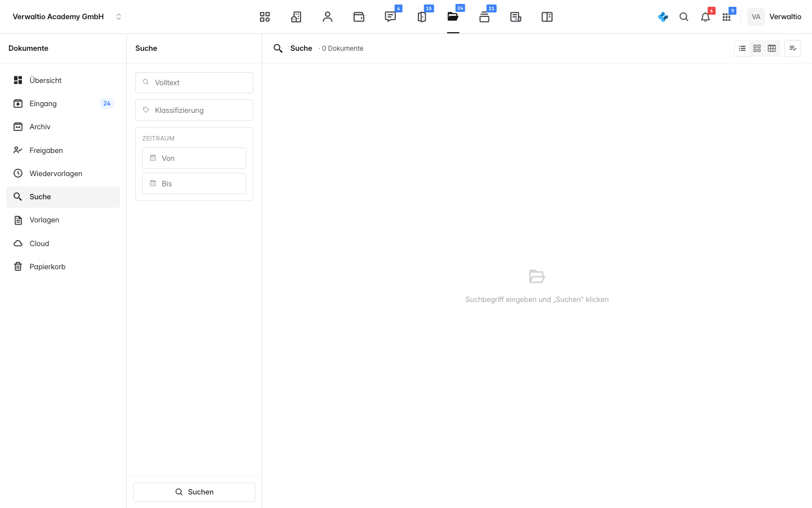Open the apps grid with badge 9
812x508 pixels.
click(727, 17)
